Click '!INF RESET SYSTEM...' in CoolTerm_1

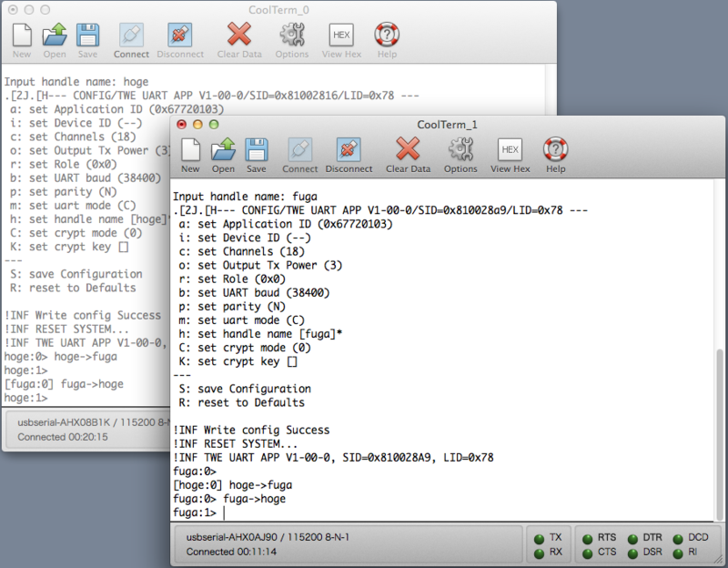tap(236, 444)
